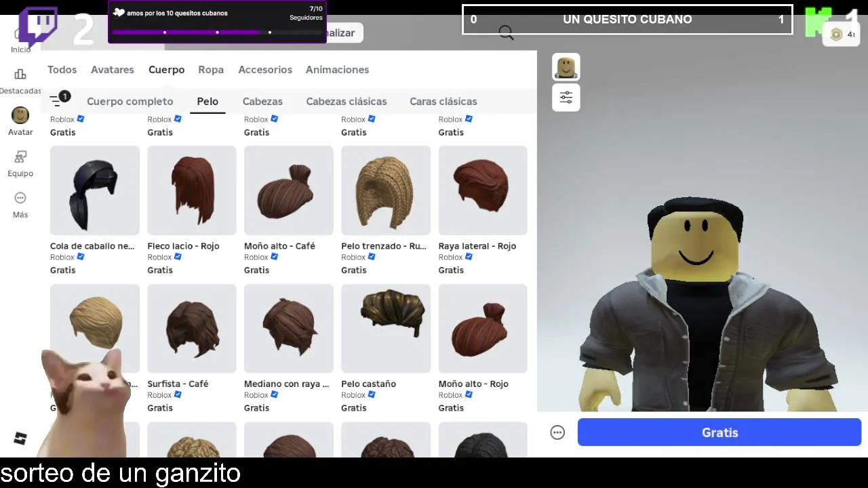The height and width of the screenshot is (488, 868).
Task: Select the Cola de caballo negra hair thumbnail
Action: pos(95,190)
